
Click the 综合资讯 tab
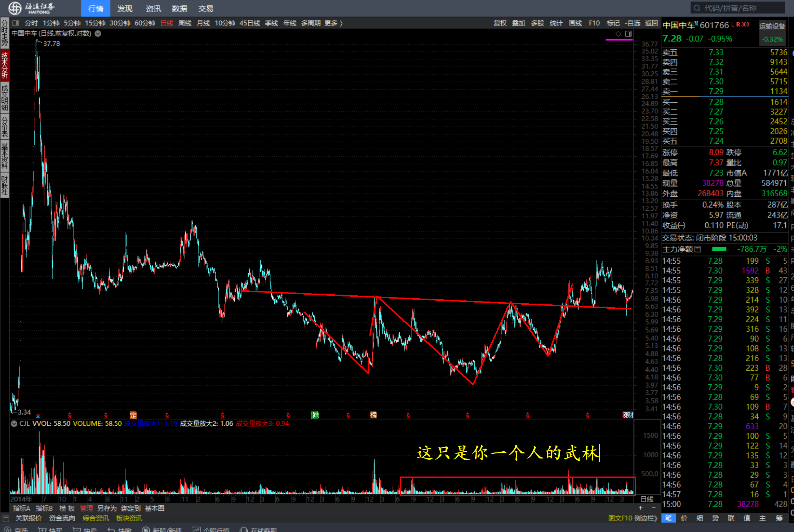[x=96, y=518]
